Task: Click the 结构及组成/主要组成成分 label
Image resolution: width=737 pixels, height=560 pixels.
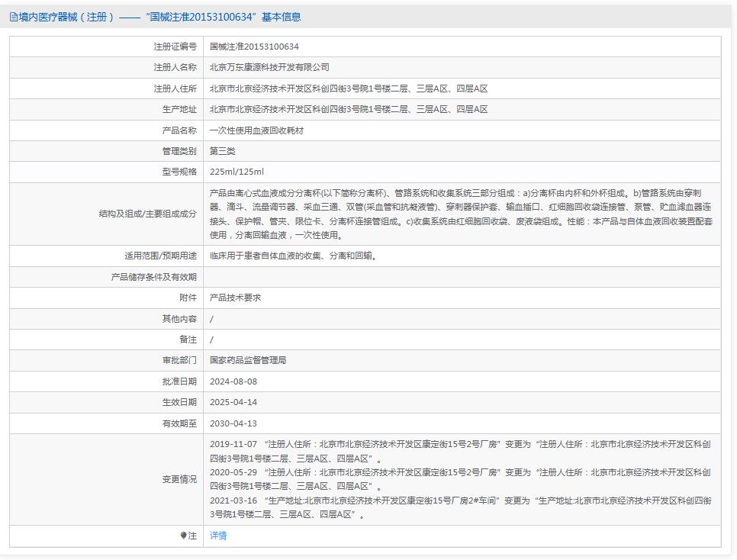Action: 147,214
